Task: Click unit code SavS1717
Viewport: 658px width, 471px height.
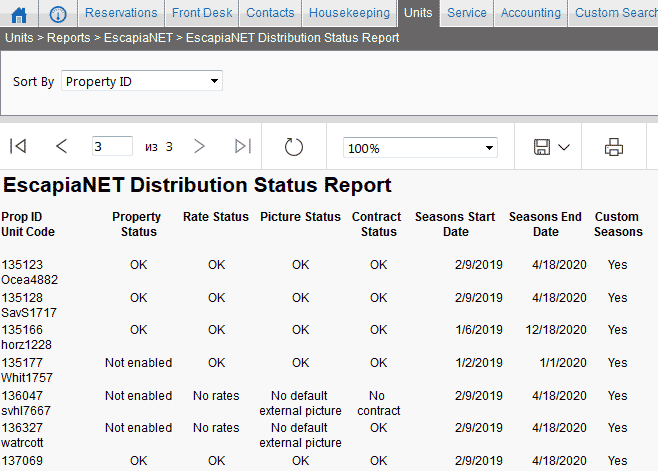Action: 29,313
